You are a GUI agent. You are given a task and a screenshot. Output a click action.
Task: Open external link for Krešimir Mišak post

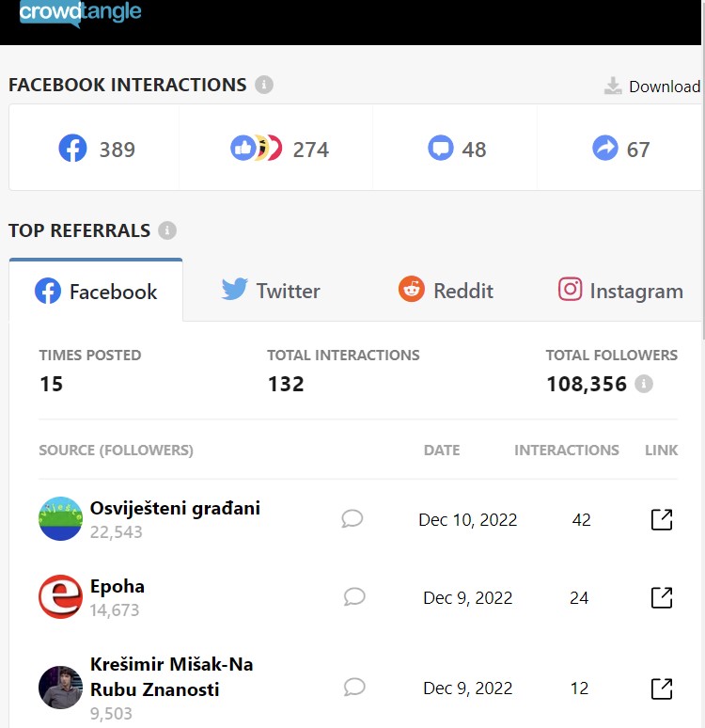click(x=662, y=688)
